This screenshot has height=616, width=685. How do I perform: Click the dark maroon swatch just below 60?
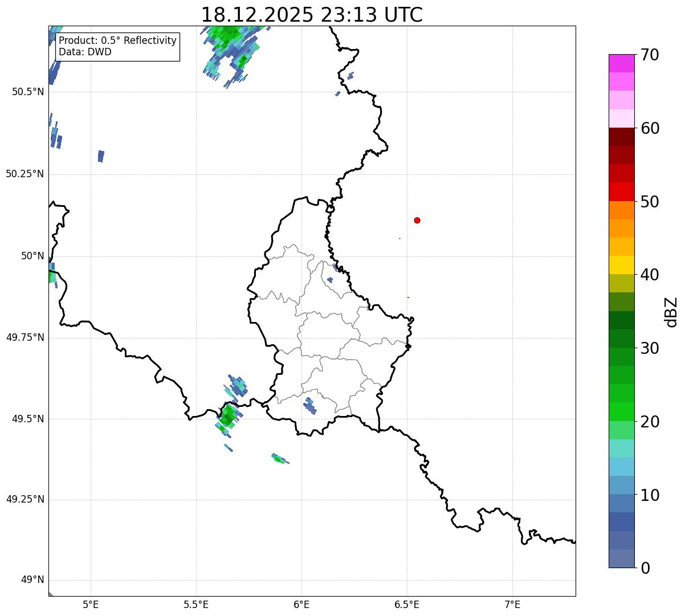click(x=621, y=137)
